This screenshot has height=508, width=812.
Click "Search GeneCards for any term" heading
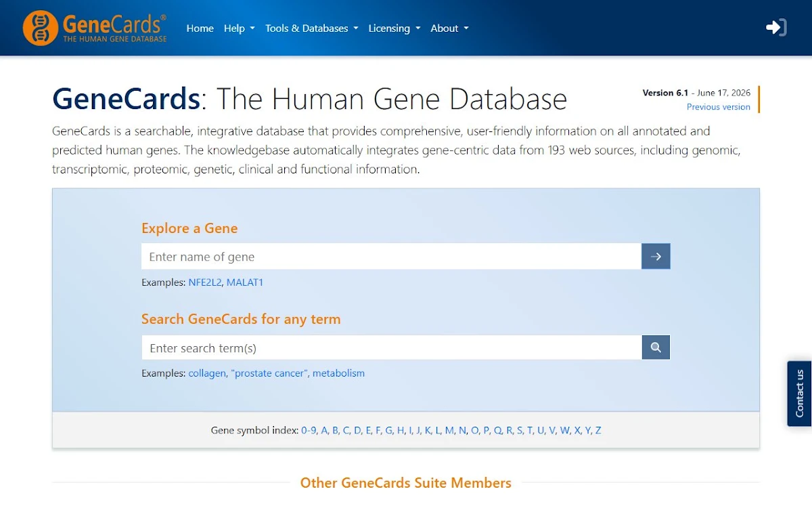[x=241, y=319]
